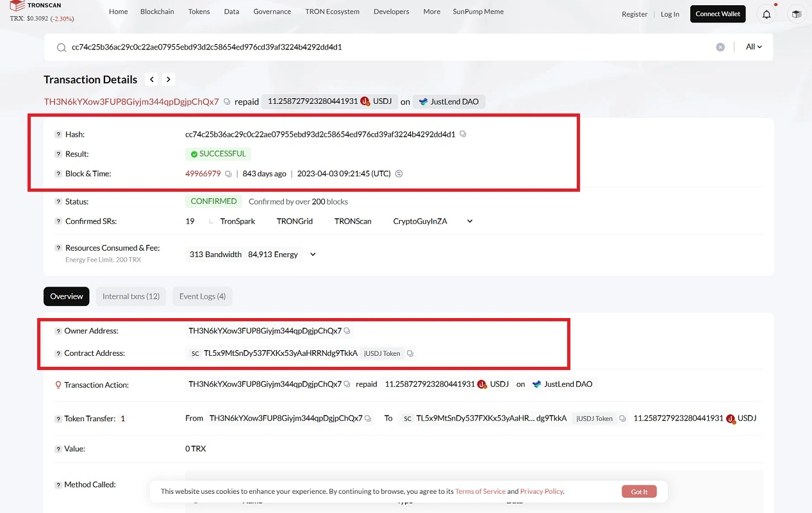Go to the previous transaction with the left arrow

point(151,80)
